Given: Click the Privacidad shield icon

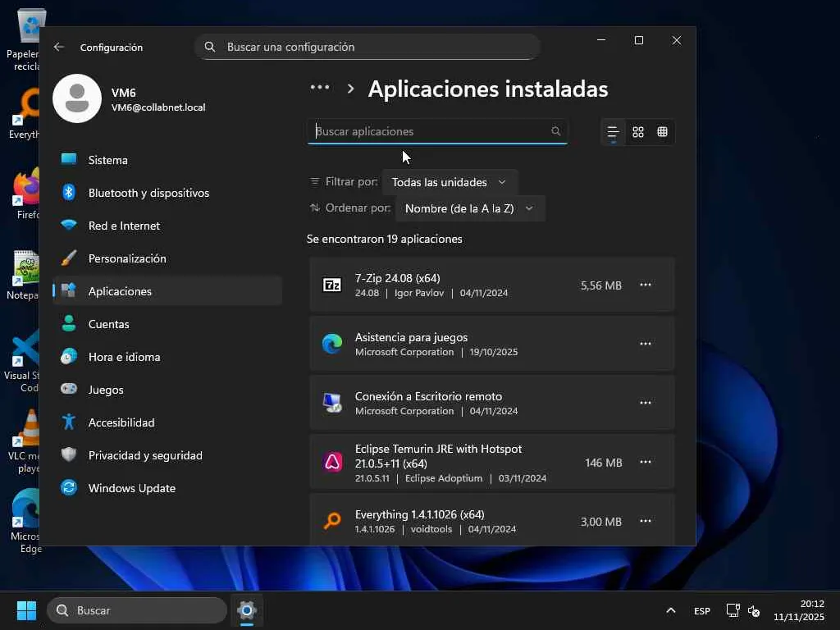Looking at the screenshot, I should click(x=69, y=454).
